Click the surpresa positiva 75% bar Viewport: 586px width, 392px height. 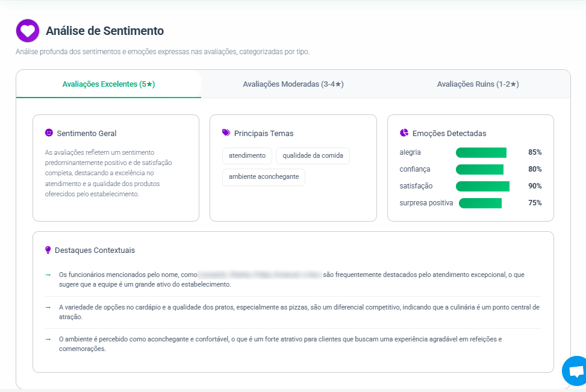point(481,203)
